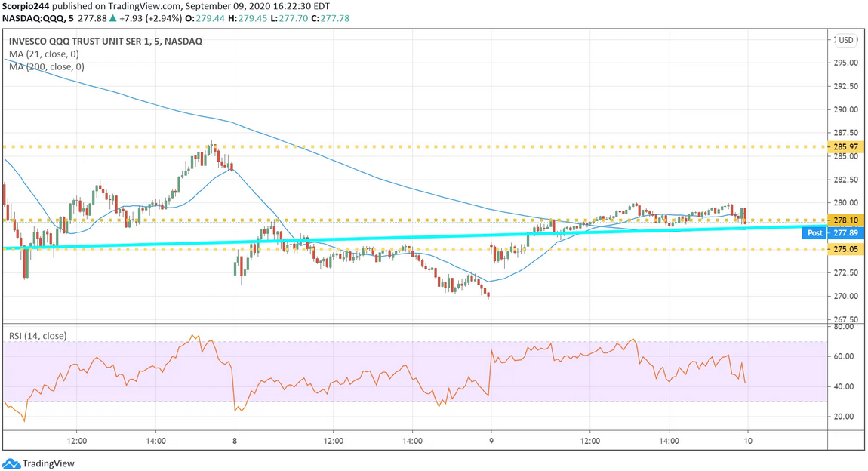This screenshot has height=471, width=868.
Task: Click the 292.50 price axis label
Action: tap(846, 86)
